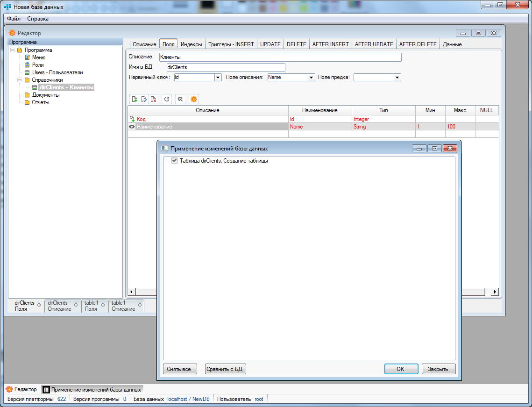Screen dimensions: 532x407
Task: Click the Снять все button
Action: pyautogui.click(x=180, y=369)
